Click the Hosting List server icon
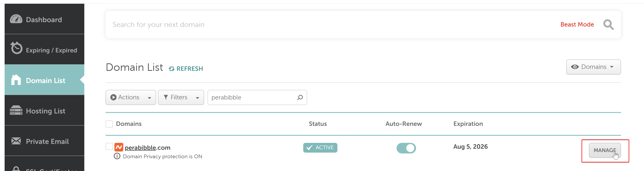644x171 pixels. 16,110
